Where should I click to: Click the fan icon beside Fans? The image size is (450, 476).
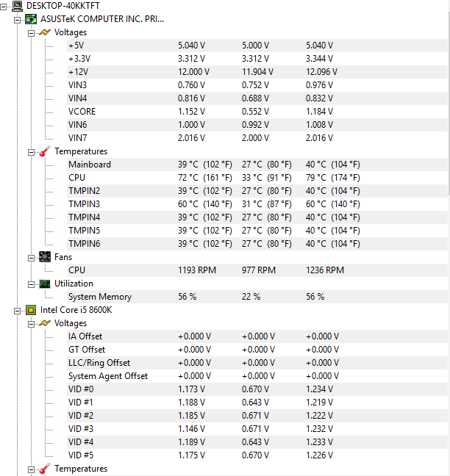pos(44,257)
